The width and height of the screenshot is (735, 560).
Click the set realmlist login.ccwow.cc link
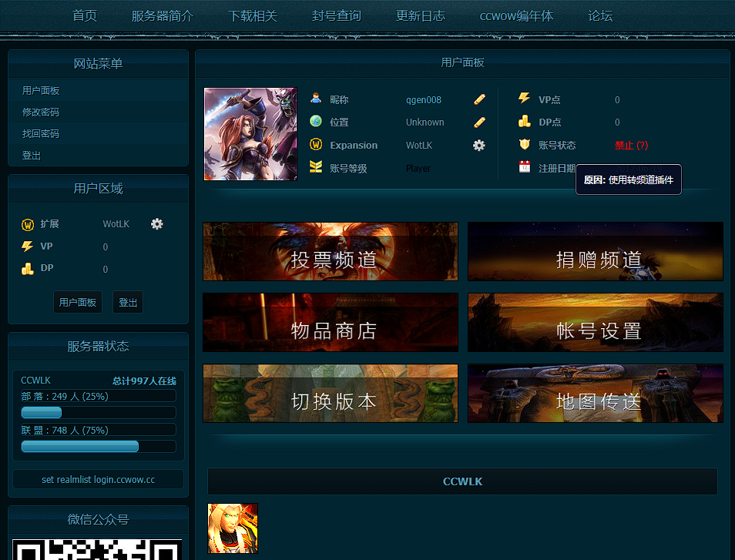[97, 478]
